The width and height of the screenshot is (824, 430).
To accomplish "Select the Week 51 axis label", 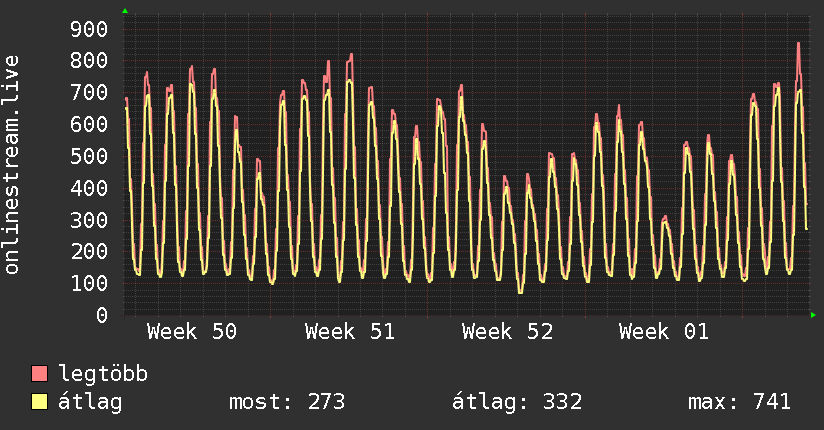I will coord(350,332).
